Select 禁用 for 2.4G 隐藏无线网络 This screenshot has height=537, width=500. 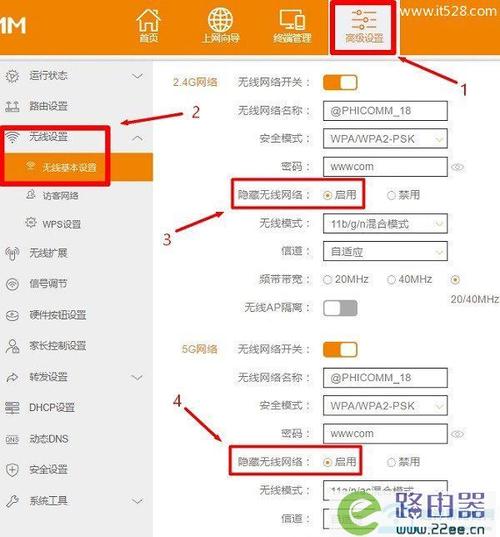click(391, 195)
